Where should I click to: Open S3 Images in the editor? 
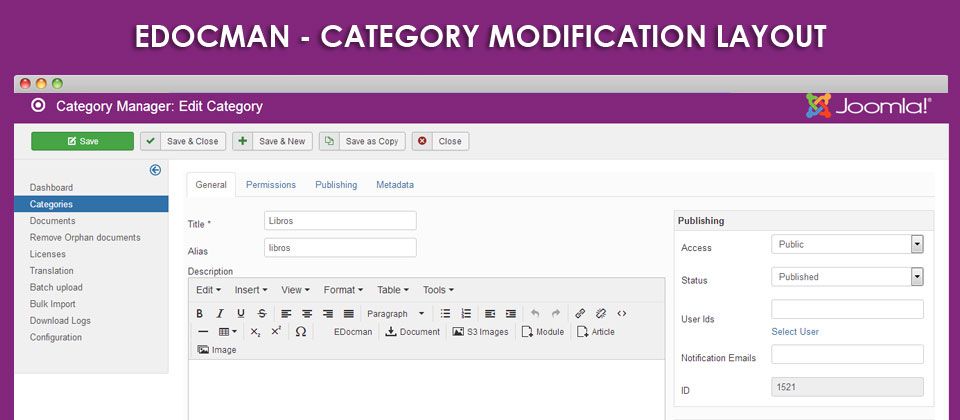click(481, 332)
